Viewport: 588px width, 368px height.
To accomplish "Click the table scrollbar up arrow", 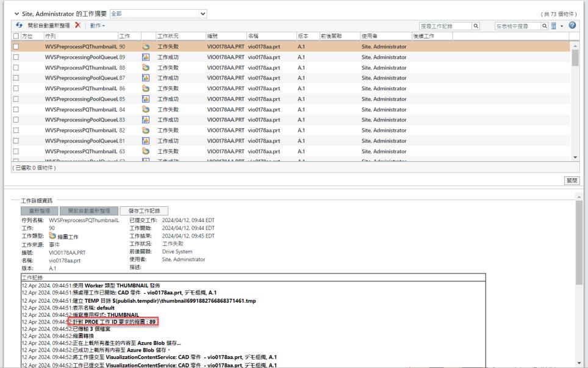I will pyautogui.click(x=575, y=45).
